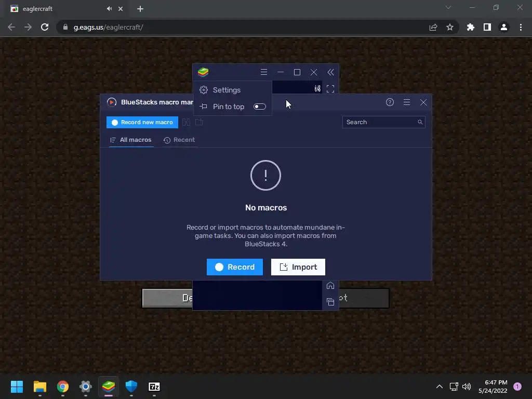Share this page icon in Chrome
Image resolution: width=532 pixels, height=399 pixels.
coord(433,27)
